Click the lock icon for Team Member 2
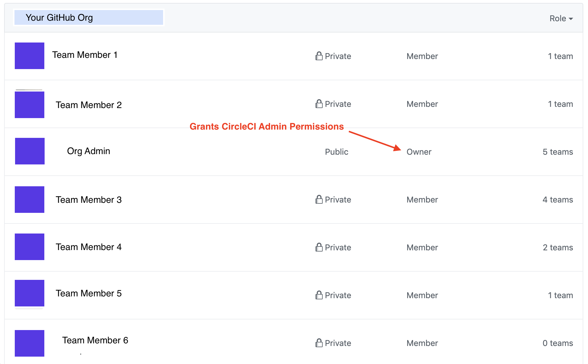The height and width of the screenshot is (364, 588). point(319,104)
